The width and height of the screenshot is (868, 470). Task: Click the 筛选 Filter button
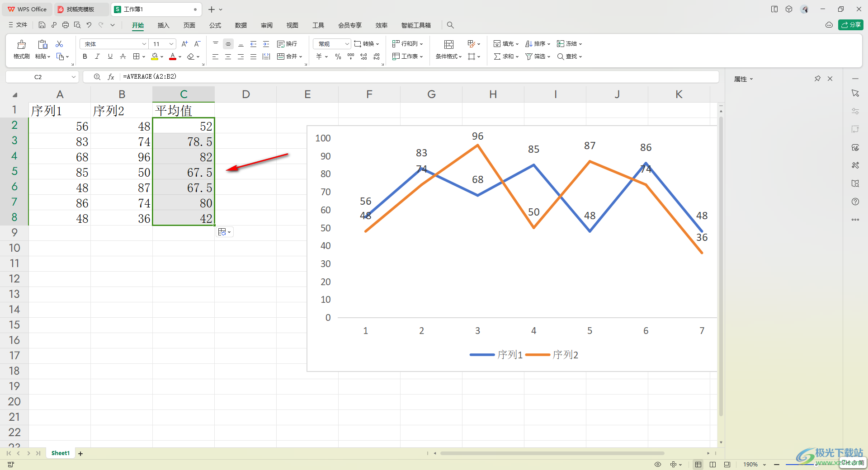(538, 56)
